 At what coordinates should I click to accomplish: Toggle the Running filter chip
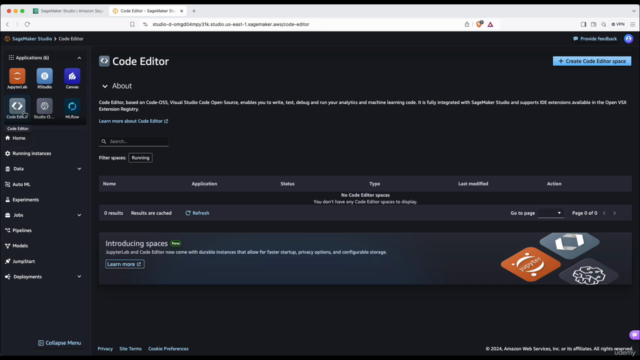coord(140,158)
